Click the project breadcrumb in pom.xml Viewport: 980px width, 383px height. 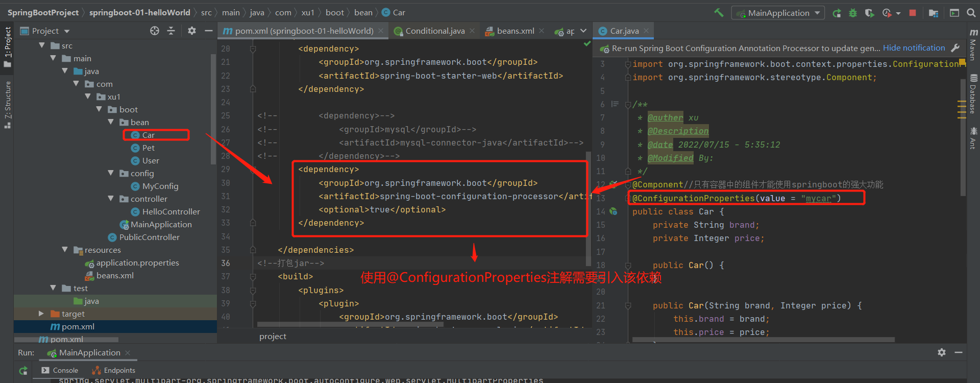tap(273, 336)
